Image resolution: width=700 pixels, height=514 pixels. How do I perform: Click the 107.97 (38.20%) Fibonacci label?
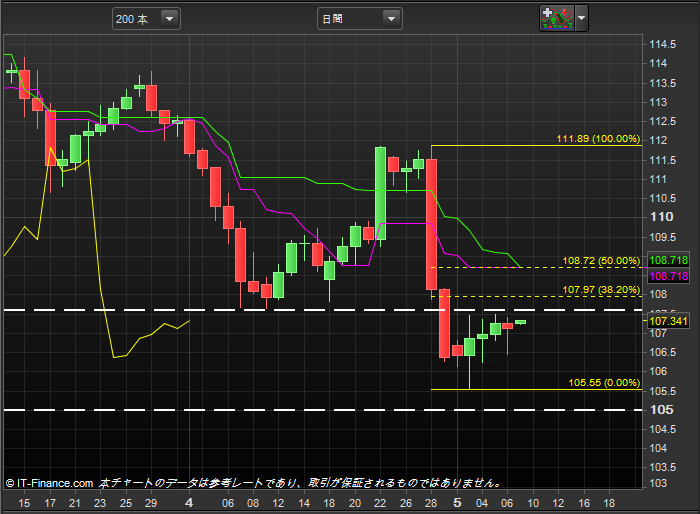click(601, 290)
